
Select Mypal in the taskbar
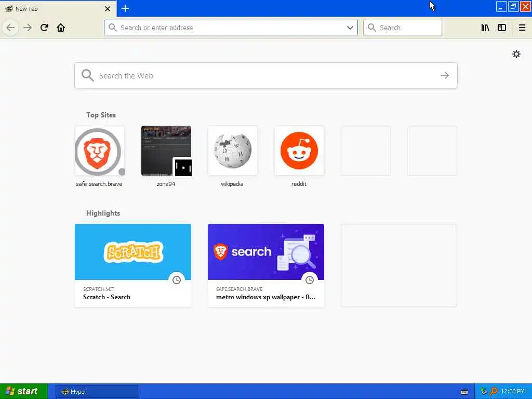point(97,392)
